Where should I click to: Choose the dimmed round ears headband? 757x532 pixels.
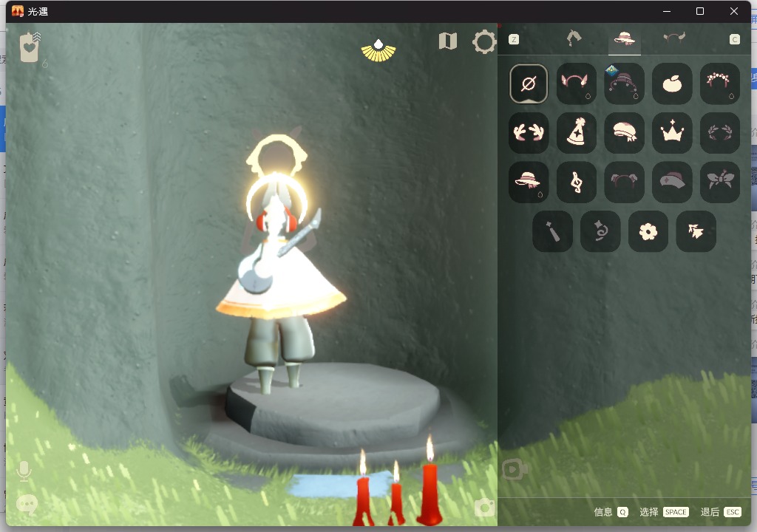pyautogui.click(x=624, y=182)
